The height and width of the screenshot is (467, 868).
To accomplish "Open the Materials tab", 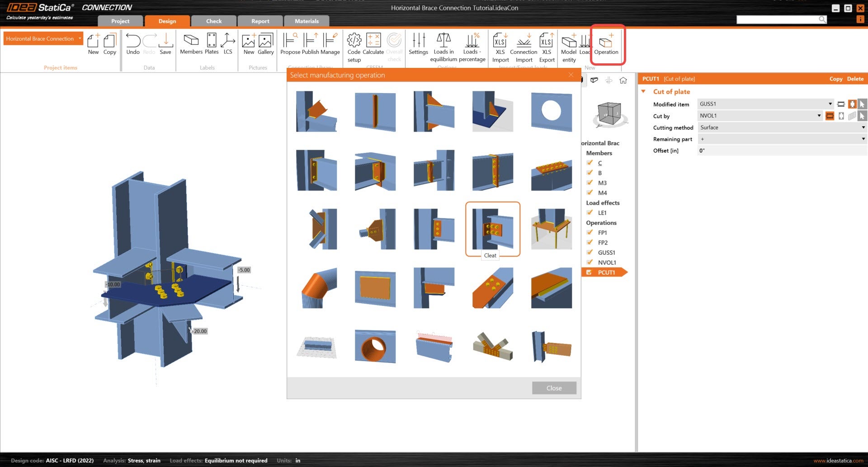I will coord(307,21).
